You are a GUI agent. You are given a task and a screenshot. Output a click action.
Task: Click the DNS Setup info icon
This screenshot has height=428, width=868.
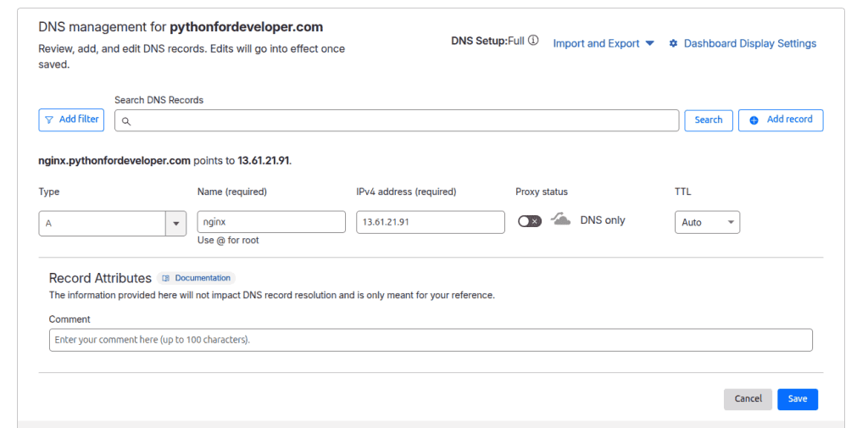click(533, 41)
